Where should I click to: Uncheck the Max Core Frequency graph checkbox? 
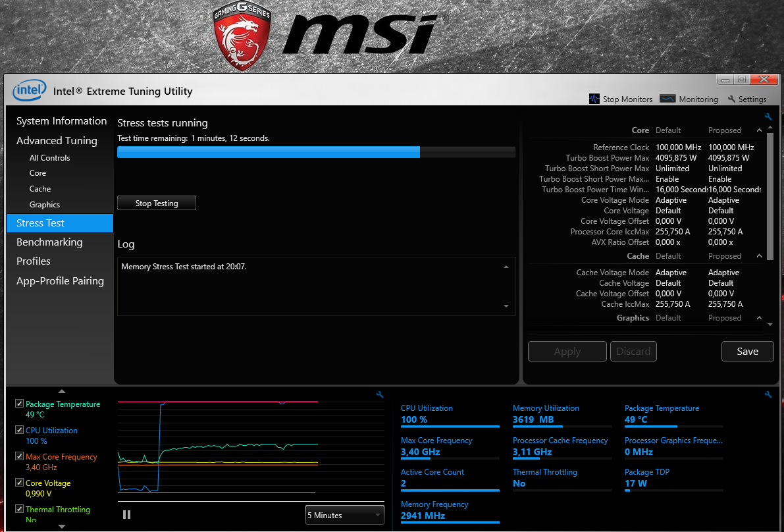coord(20,456)
